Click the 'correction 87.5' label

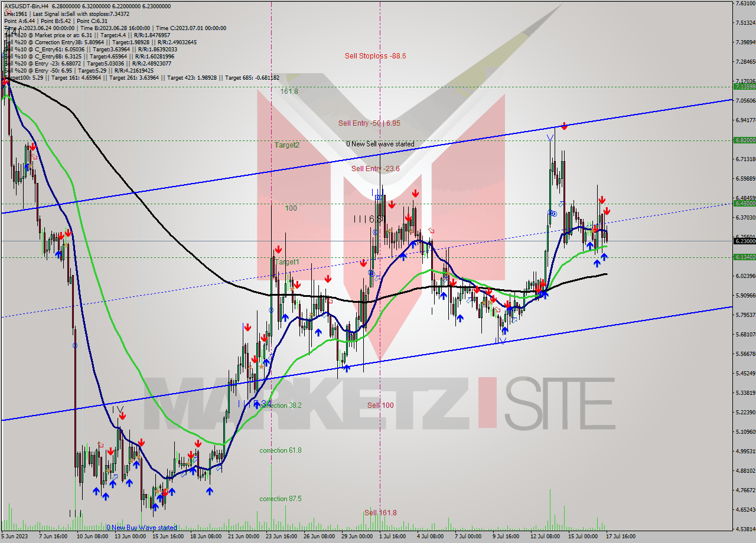point(281,499)
